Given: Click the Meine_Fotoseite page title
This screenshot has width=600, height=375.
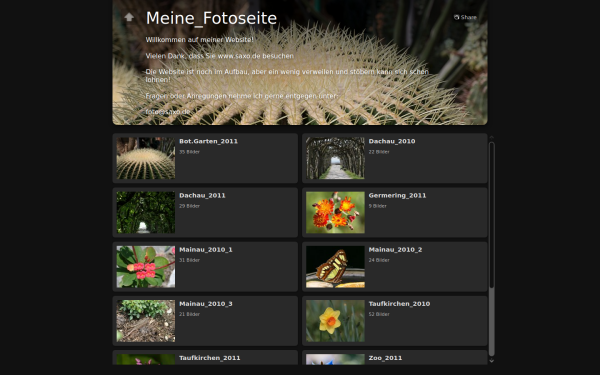Looking at the screenshot, I should 211,18.
